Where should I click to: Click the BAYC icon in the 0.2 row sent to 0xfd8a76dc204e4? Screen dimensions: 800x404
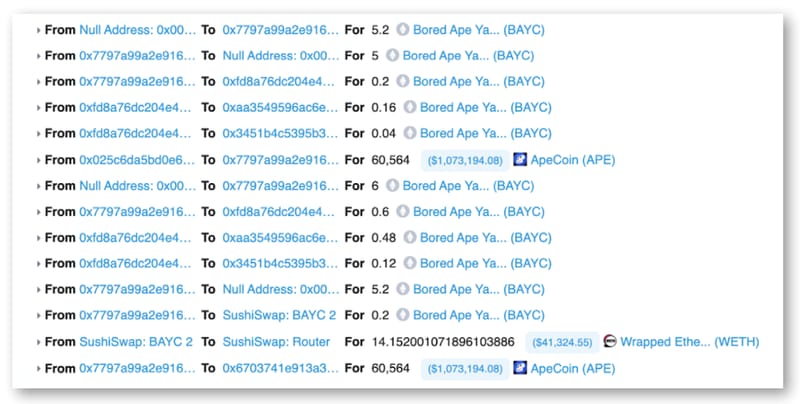(x=403, y=81)
